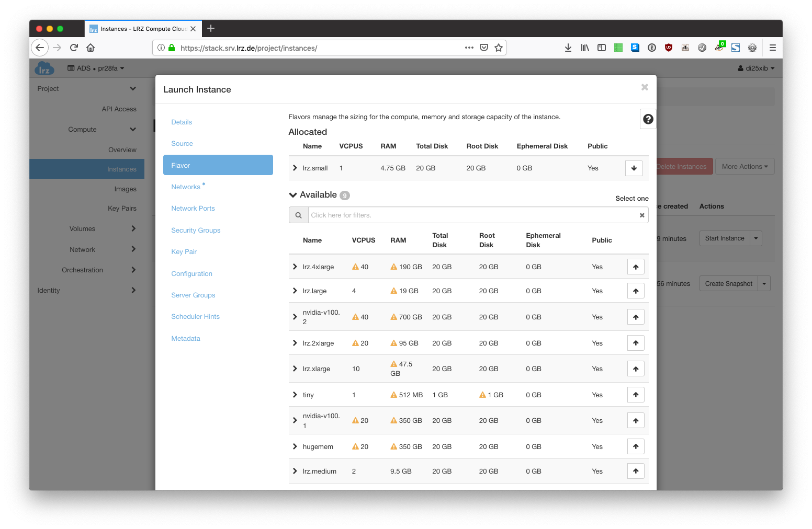Bookmark this page with star icon
Viewport: 812px width, 529px height.
499,48
